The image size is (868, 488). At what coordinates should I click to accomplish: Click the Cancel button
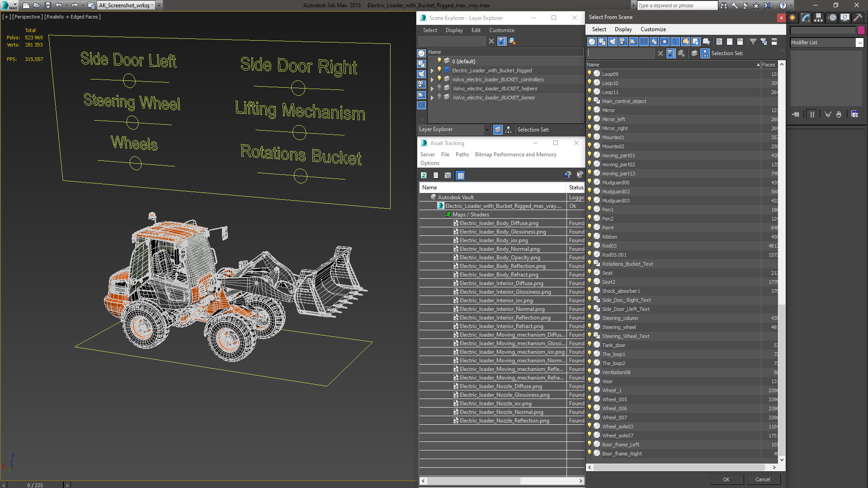(763, 479)
